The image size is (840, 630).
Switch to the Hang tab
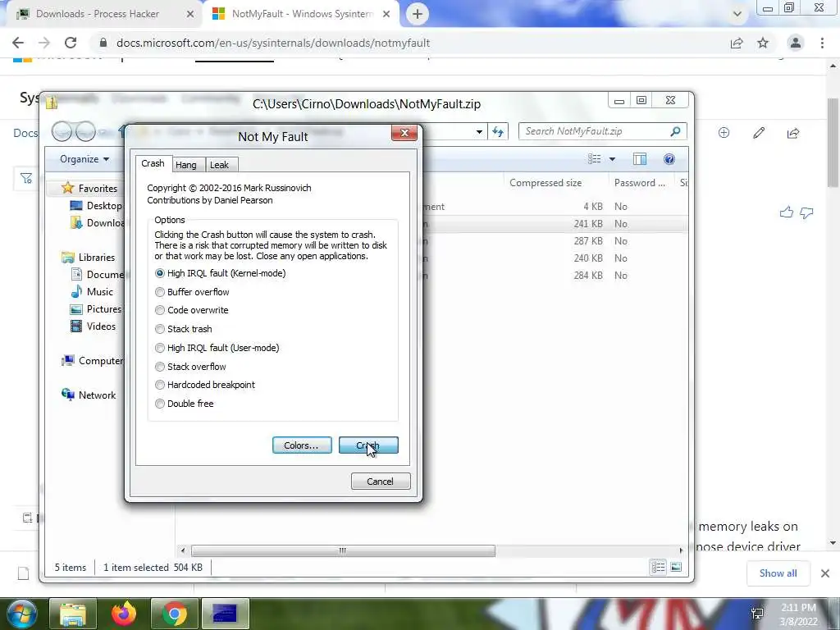tap(186, 165)
